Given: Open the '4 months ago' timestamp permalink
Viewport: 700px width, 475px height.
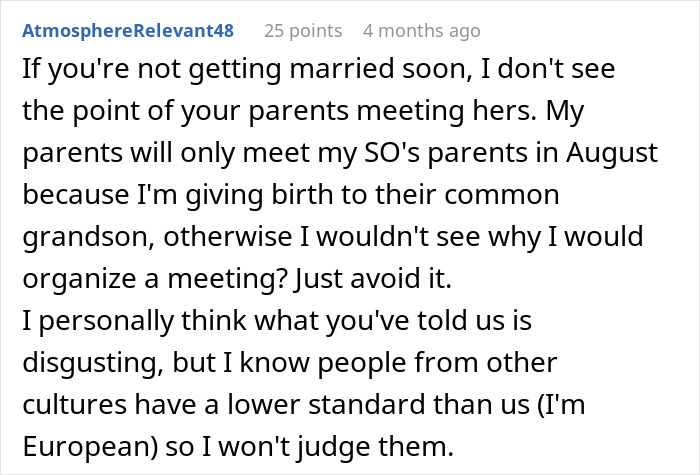Looking at the screenshot, I should (421, 31).
